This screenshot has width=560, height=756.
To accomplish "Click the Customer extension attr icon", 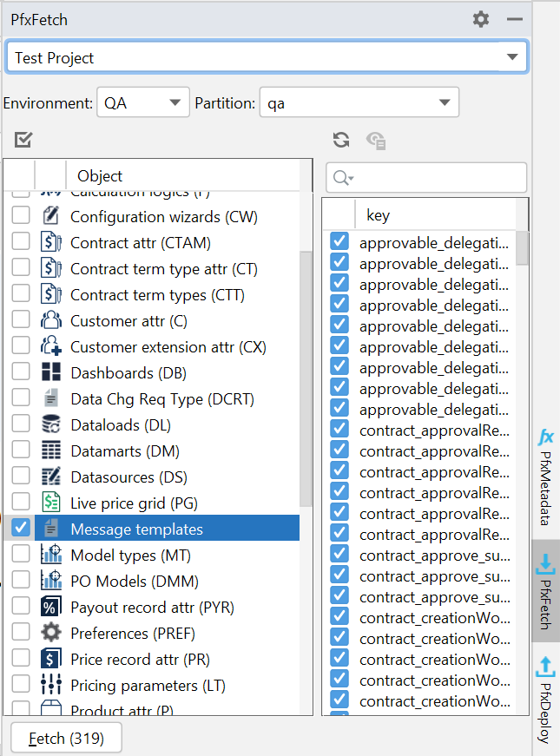I will pyautogui.click(x=50, y=346).
